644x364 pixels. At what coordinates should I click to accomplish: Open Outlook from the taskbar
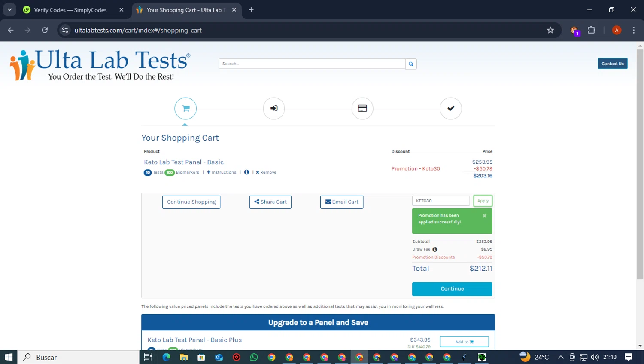coord(219,357)
